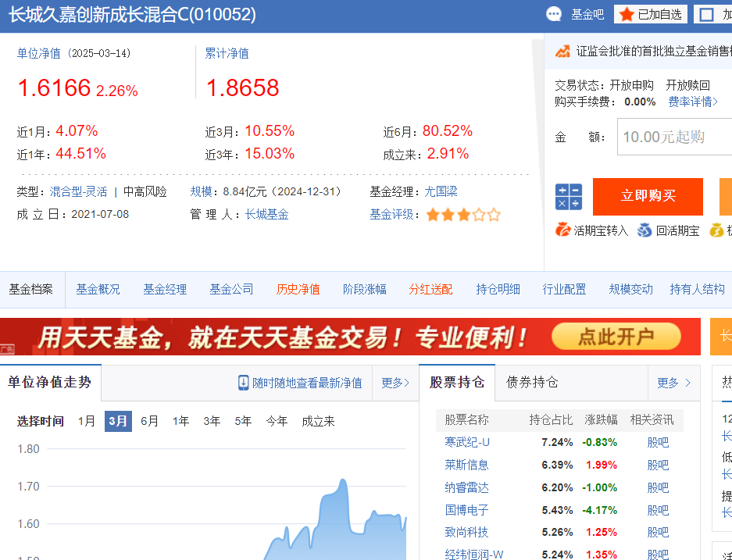Open 股吧 for 寒武纪-U row
732x560 pixels.
[658, 442]
